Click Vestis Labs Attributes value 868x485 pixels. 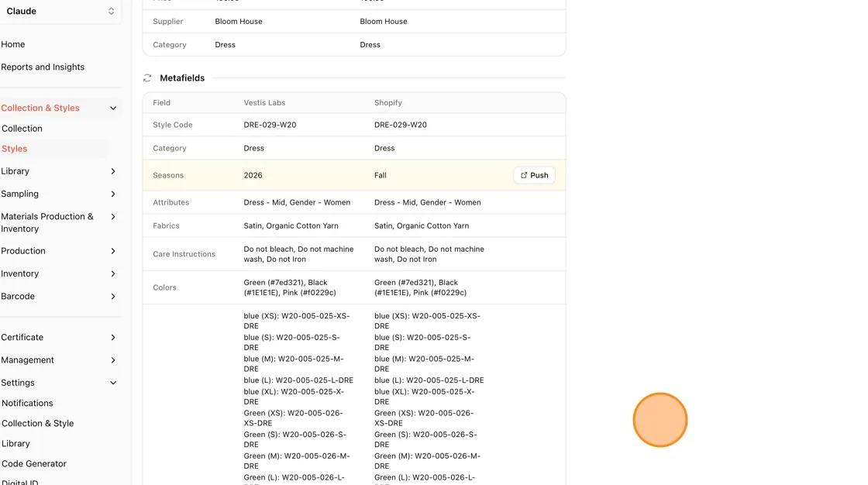(x=297, y=203)
